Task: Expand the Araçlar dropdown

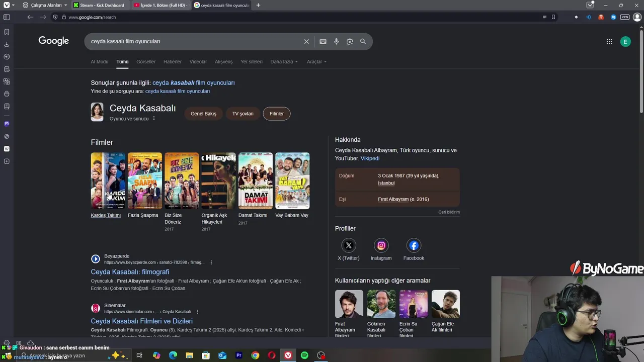Action: 317,62
